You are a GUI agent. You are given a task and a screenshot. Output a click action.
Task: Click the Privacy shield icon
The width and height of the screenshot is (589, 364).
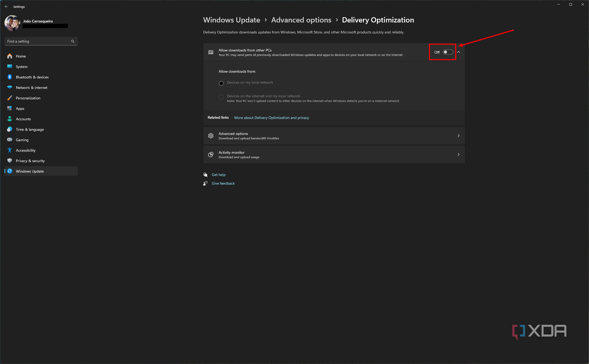(10, 160)
